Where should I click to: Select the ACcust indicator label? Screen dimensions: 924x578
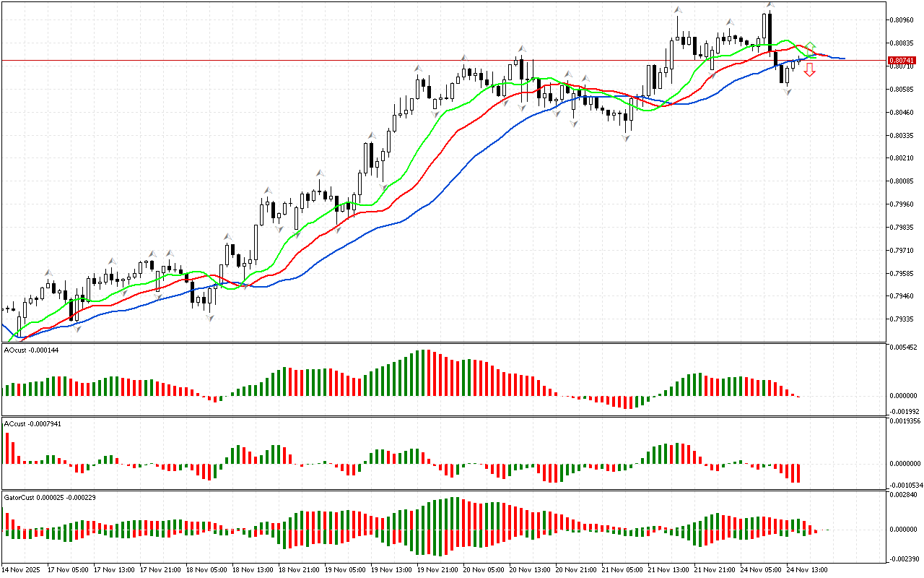pos(32,423)
